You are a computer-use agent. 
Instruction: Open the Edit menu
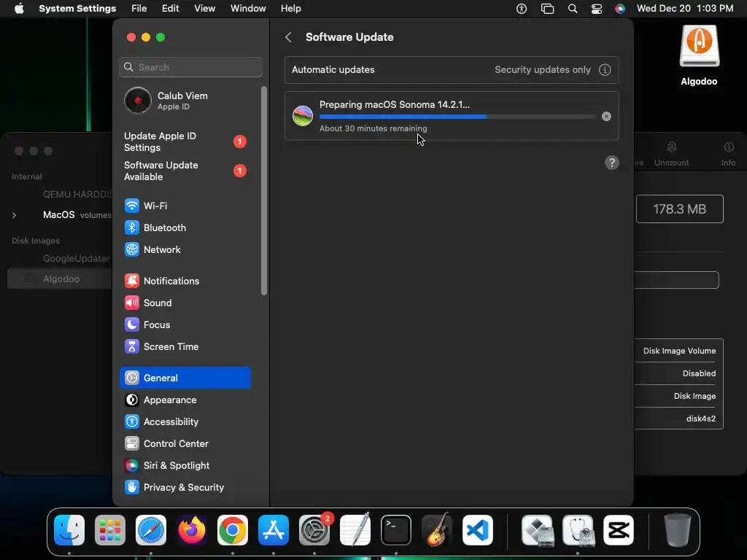(x=170, y=9)
